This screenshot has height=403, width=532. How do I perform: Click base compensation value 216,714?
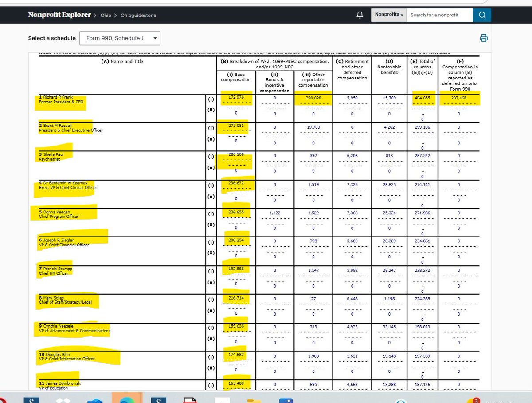[236, 298]
